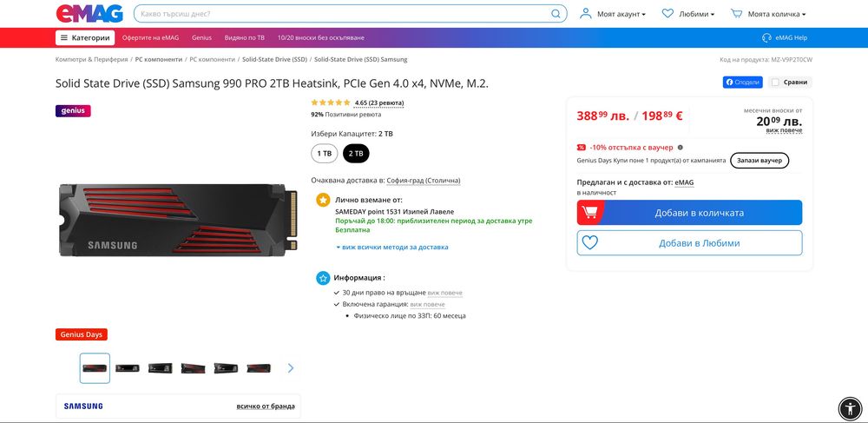Share product via Facebook Сподели button
This screenshot has width=868, height=423.
click(743, 82)
